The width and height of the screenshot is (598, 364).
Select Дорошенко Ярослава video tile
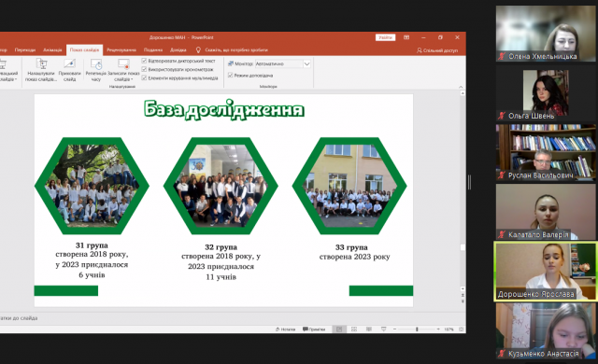tap(546, 271)
